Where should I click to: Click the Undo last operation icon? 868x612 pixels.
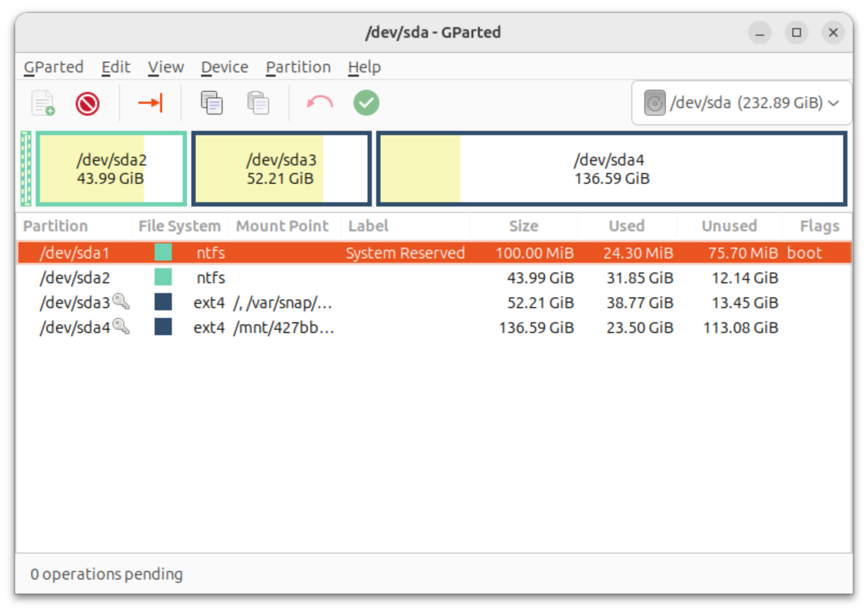coord(319,103)
